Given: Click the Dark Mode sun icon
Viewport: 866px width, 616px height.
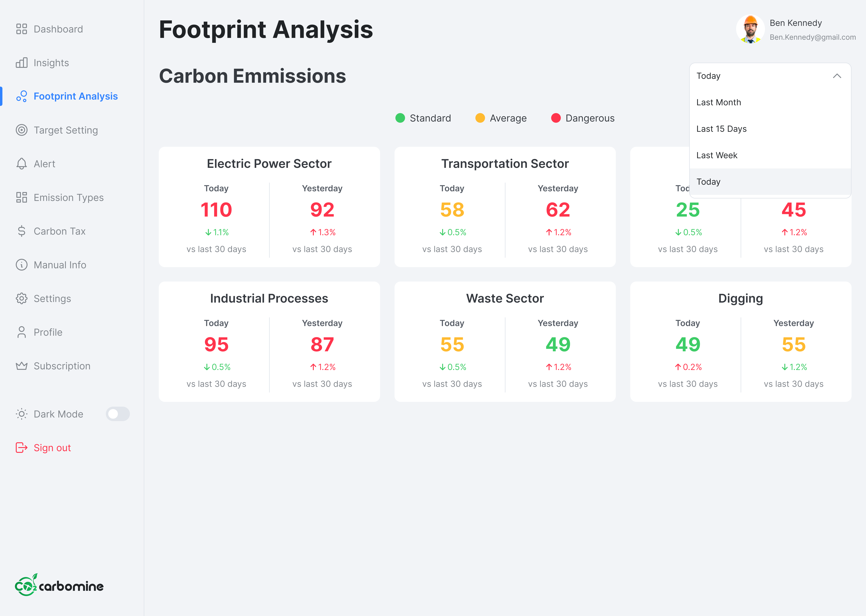Looking at the screenshot, I should coord(22,414).
